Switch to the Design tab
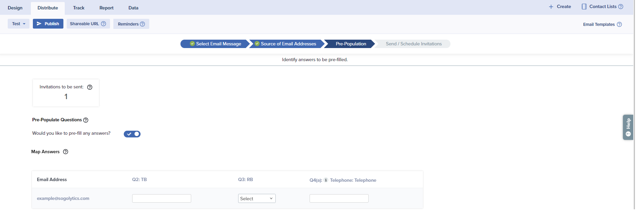 pos(15,8)
